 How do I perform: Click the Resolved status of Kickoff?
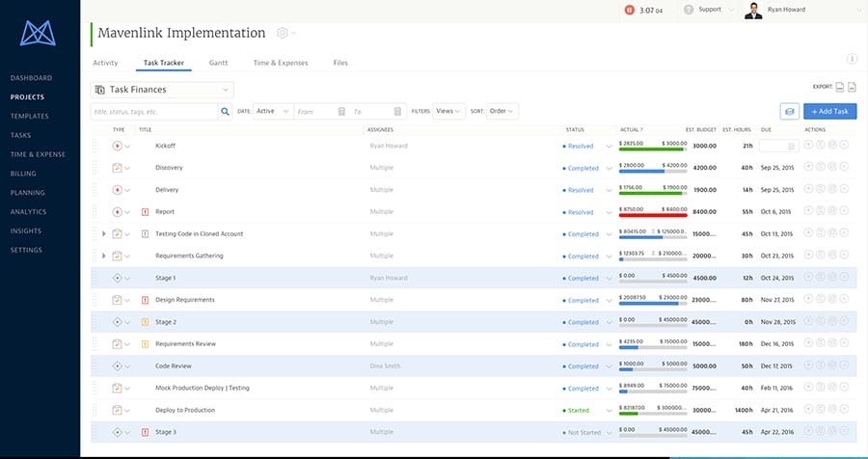pyautogui.click(x=581, y=147)
